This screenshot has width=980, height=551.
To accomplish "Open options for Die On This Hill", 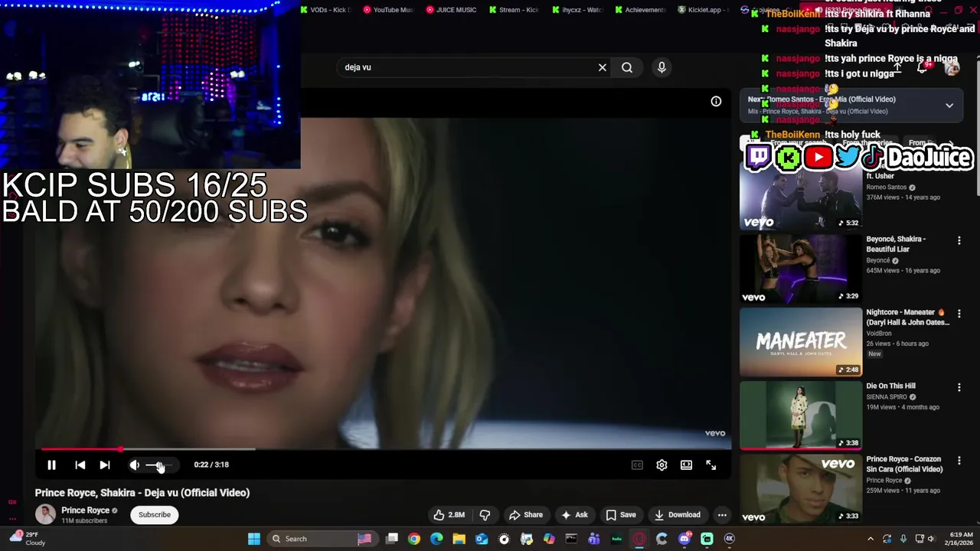I will 959,388.
